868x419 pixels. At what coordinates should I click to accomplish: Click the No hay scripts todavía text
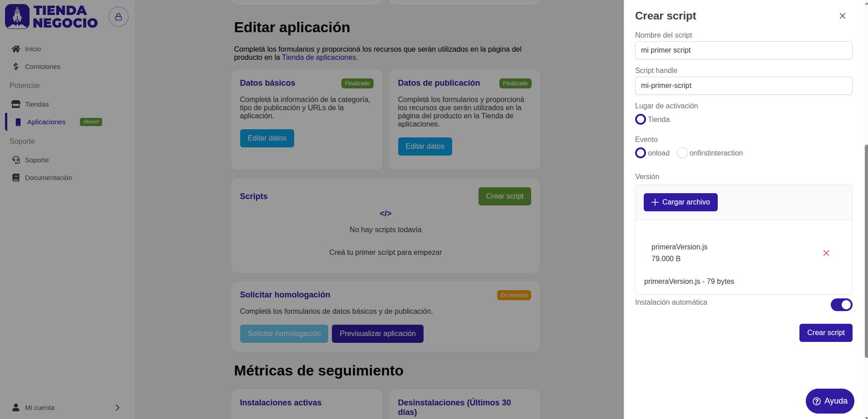(x=385, y=230)
